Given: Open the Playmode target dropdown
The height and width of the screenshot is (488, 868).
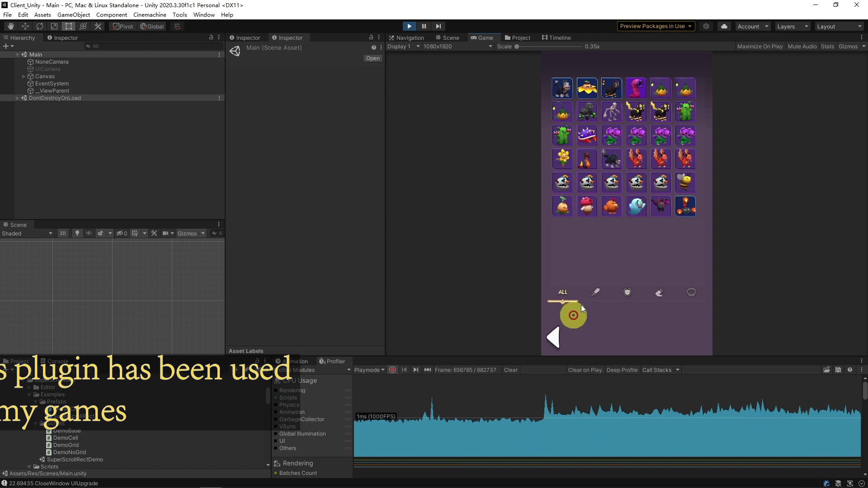Looking at the screenshot, I should pos(369,370).
